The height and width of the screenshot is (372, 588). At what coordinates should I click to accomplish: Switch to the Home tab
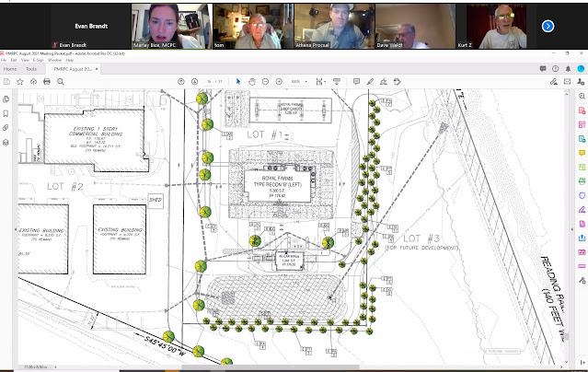(10, 69)
